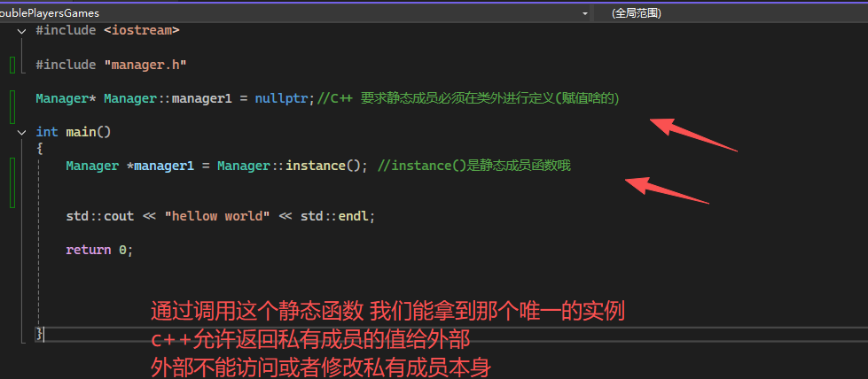868x379 pixels.
Task: Click the red annotation starting with 通过调用这个静态函数
Action: coord(387,312)
